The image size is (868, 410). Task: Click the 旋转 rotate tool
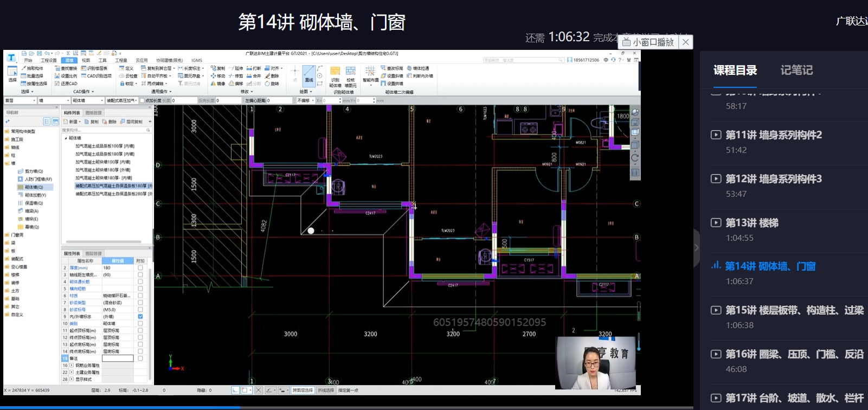coord(272,84)
